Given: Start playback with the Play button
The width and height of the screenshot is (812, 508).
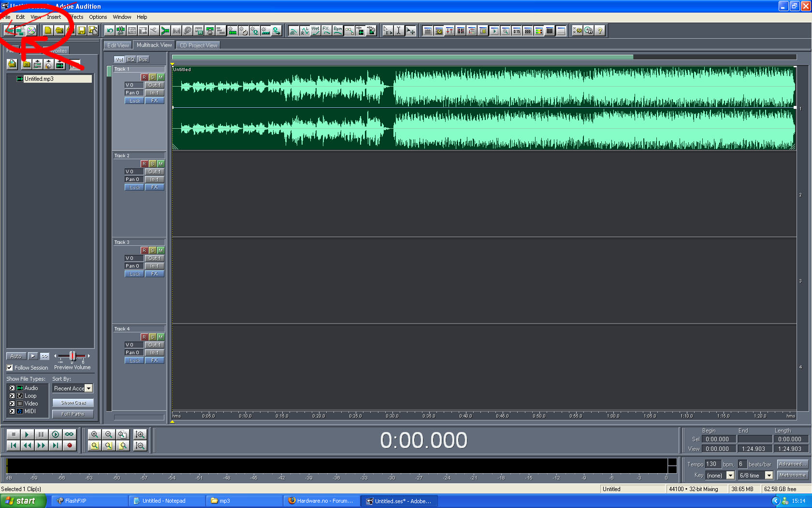Looking at the screenshot, I should click(x=27, y=434).
